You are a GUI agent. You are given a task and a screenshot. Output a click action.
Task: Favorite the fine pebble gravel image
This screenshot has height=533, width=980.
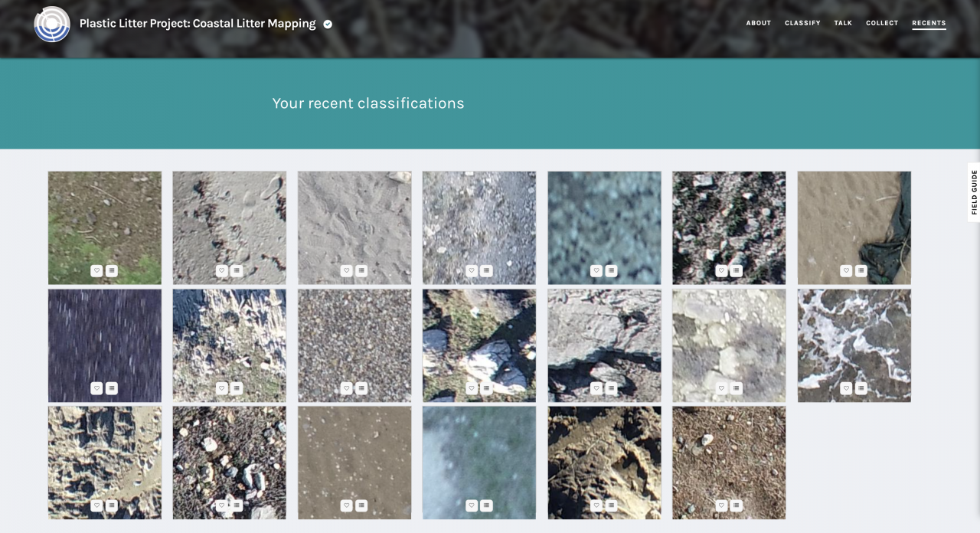346,388
